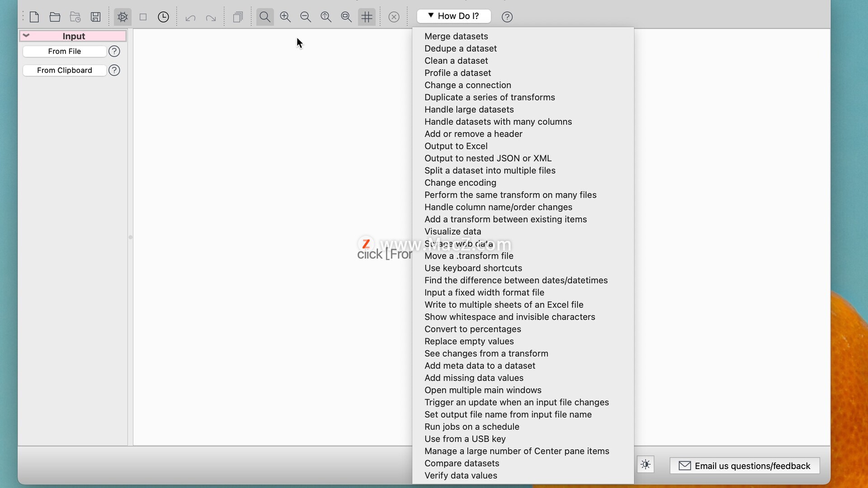The width and height of the screenshot is (868, 488).
Task: Click the circled X clear icon
Action: 394,17
